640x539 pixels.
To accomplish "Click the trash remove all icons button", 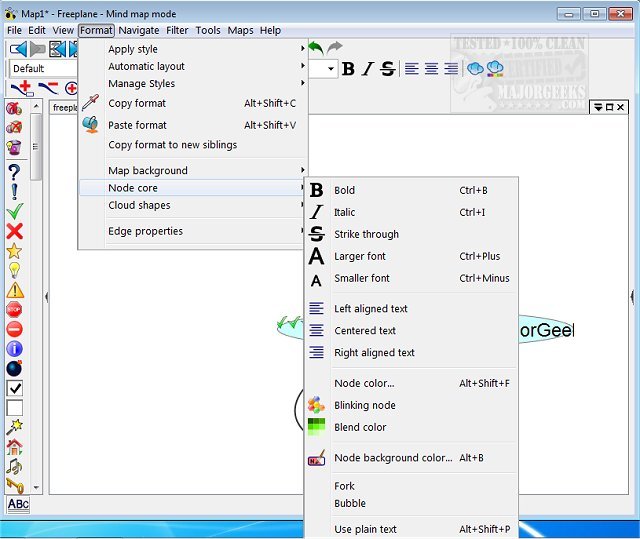I will pyautogui.click(x=14, y=147).
